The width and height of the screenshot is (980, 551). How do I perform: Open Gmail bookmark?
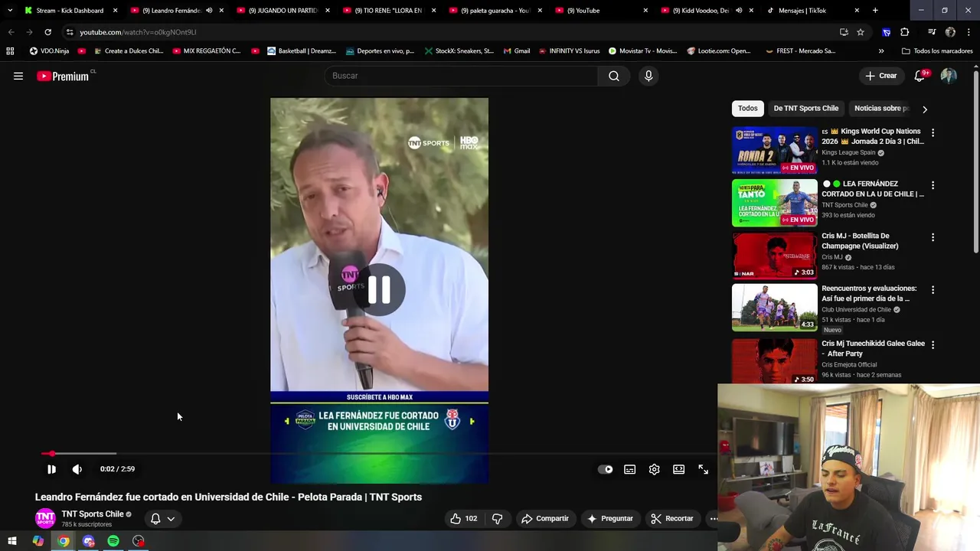(x=517, y=51)
